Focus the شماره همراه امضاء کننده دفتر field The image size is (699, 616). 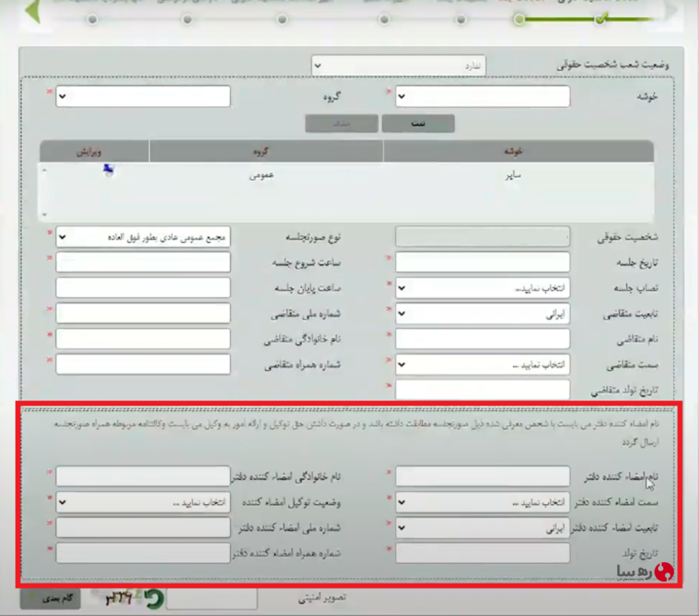click(143, 553)
